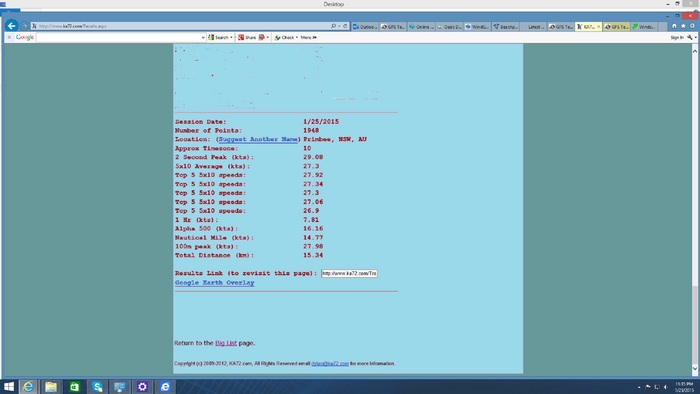Switch to the Beachp... browser tab
Viewport: 700px width, 394px height.
pyautogui.click(x=505, y=27)
